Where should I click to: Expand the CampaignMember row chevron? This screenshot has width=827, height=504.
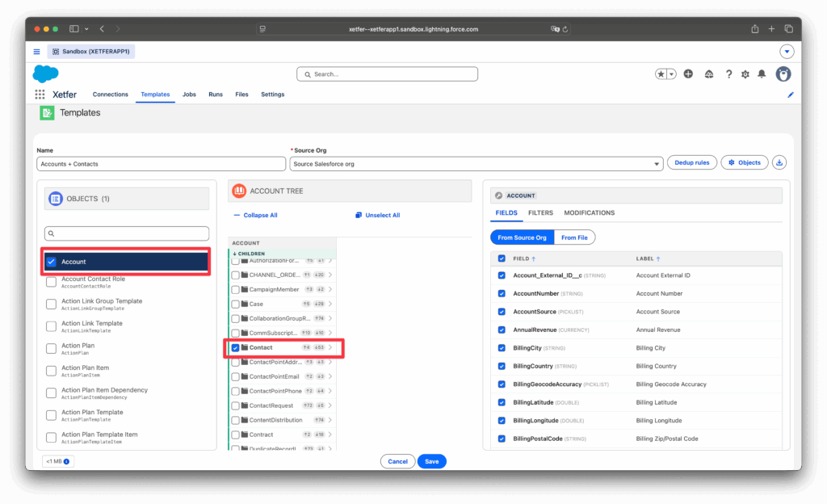(x=330, y=289)
